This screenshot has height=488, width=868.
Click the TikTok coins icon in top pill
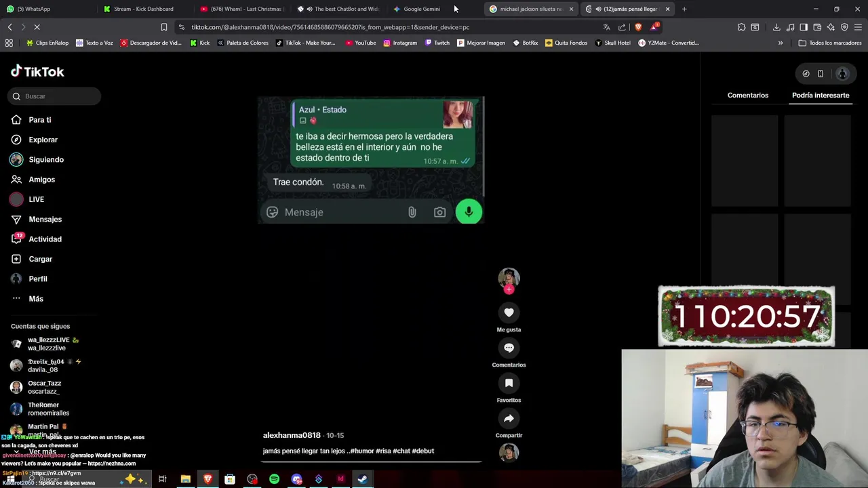pos(806,74)
